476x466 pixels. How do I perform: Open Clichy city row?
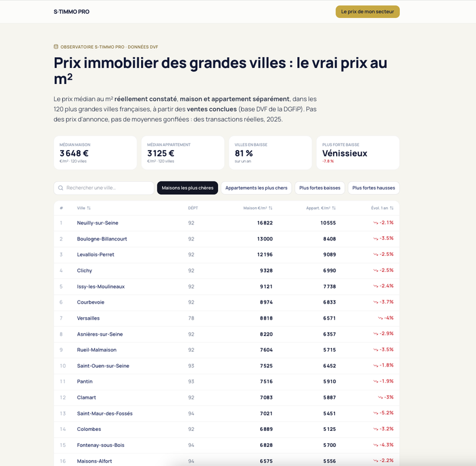226,271
